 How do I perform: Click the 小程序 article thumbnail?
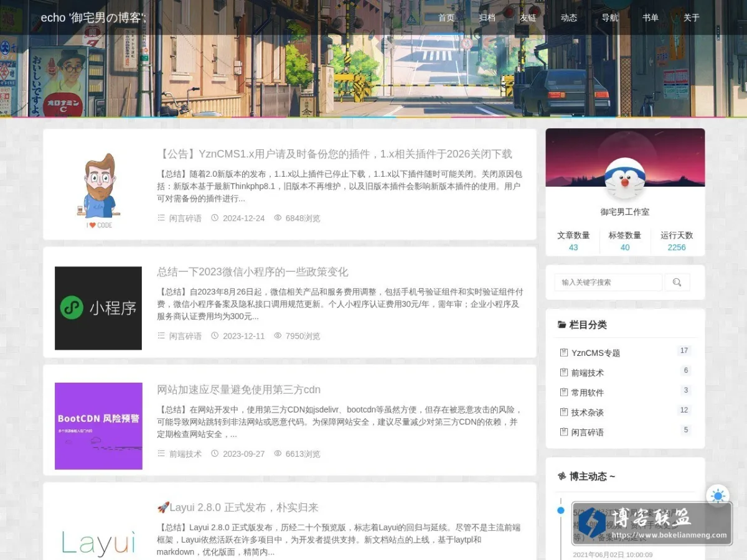pos(98,308)
